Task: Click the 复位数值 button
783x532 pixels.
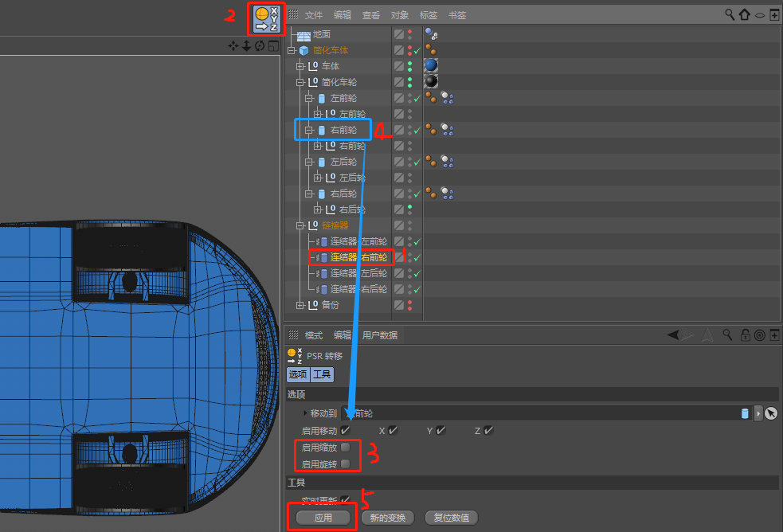Action: click(452, 518)
